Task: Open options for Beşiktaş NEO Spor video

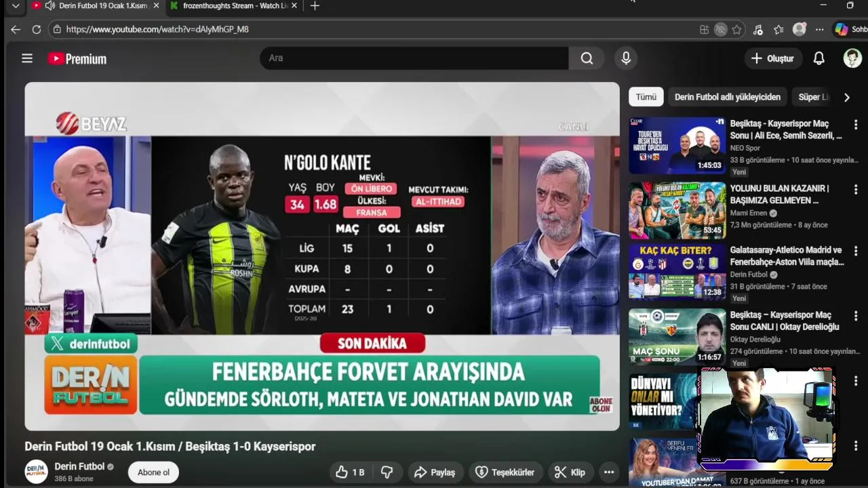Action: [856, 125]
